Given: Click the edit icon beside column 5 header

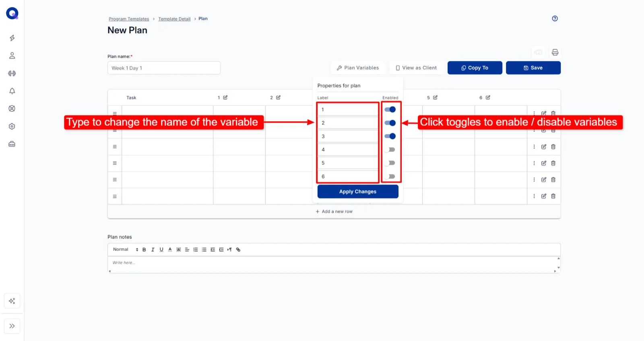Looking at the screenshot, I should click(435, 97).
